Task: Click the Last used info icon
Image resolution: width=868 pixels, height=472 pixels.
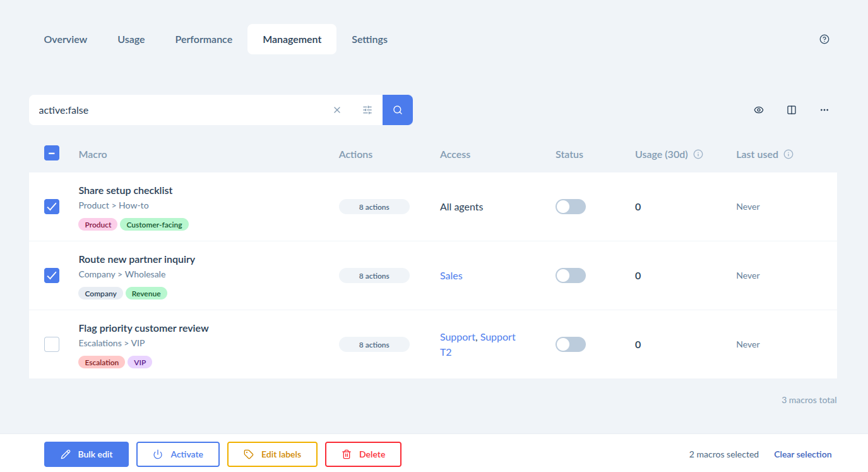Action: (x=788, y=154)
